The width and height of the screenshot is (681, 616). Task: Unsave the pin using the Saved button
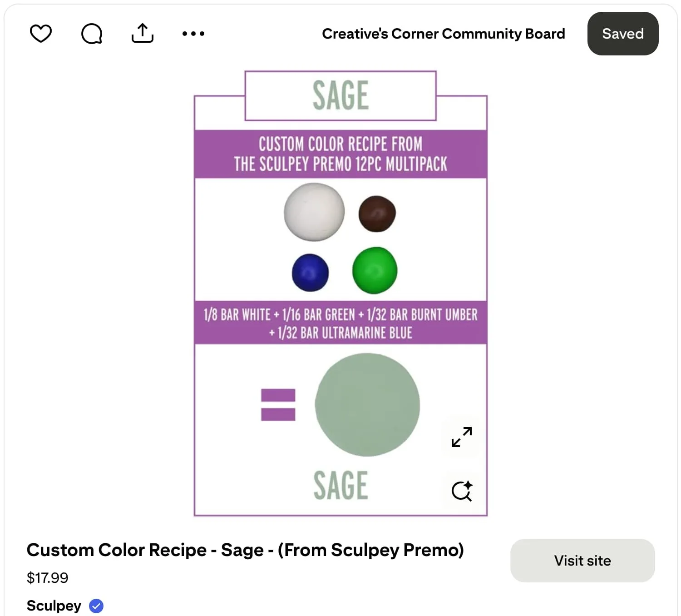[x=622, y=34]
